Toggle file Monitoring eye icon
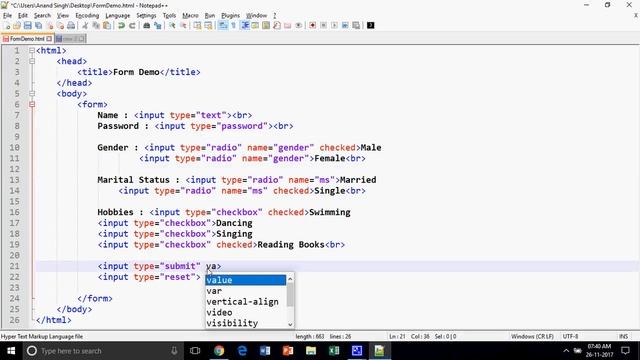The image size is (640, 360). [298, 25]
